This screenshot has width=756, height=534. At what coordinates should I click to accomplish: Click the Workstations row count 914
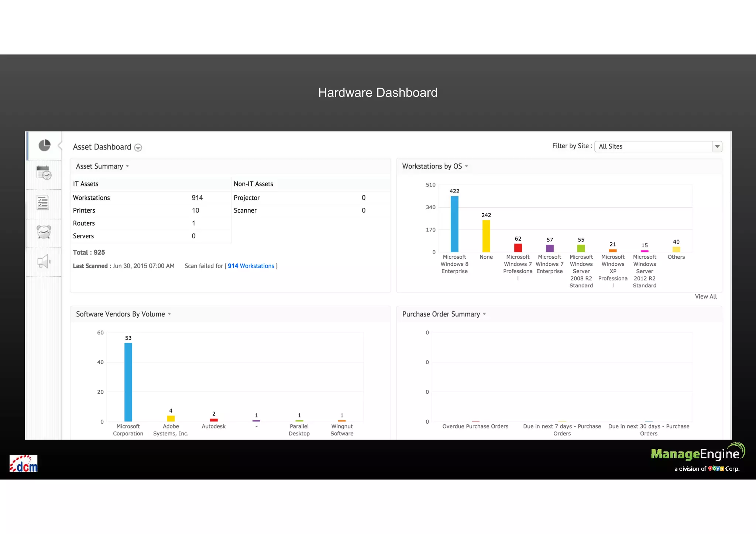[197, 198]
